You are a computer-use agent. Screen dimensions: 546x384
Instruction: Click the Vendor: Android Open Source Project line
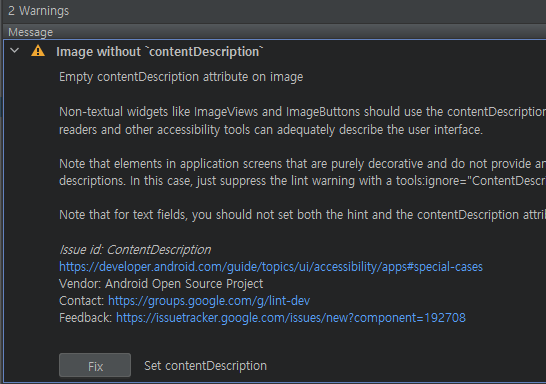click(x=161, y=284)
